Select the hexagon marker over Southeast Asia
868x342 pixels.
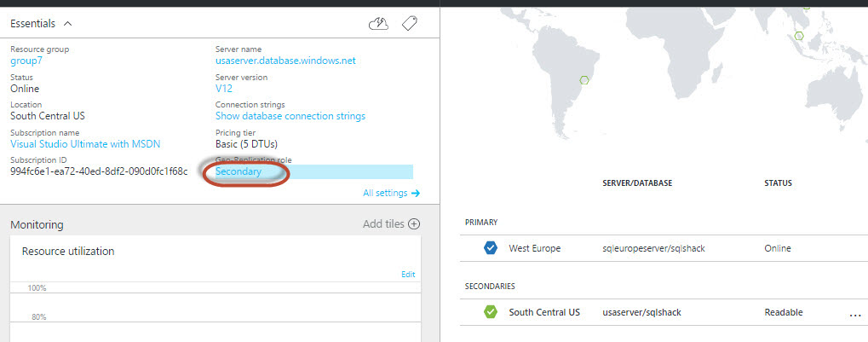coord(799,36)
